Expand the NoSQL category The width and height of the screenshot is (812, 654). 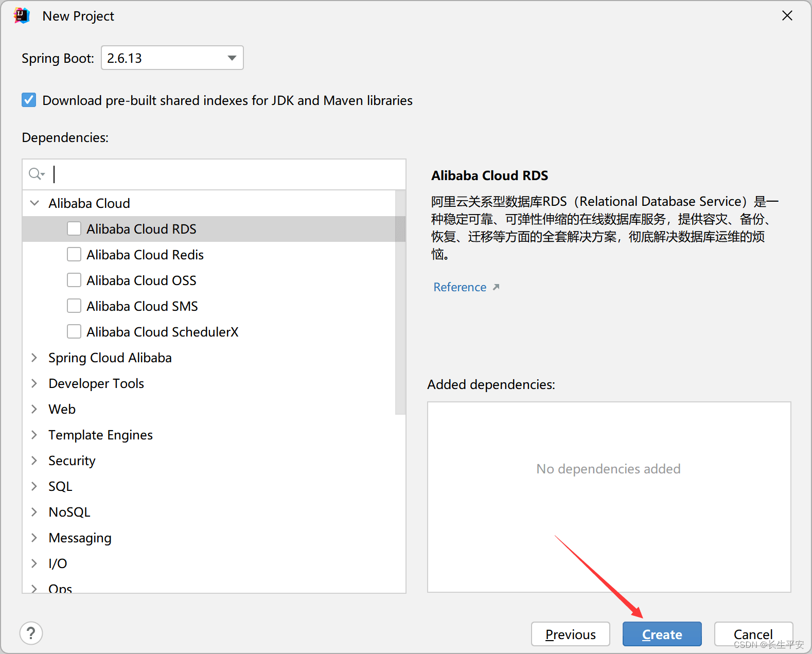[34, 511]
